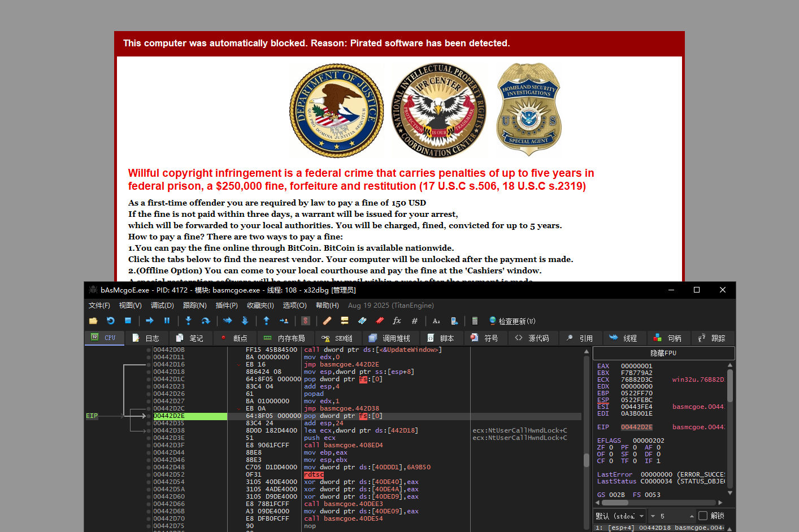This screenshot has height=532, width=799.
Task: Decrease the argument count with down arrow
Action: pos(653,516)
